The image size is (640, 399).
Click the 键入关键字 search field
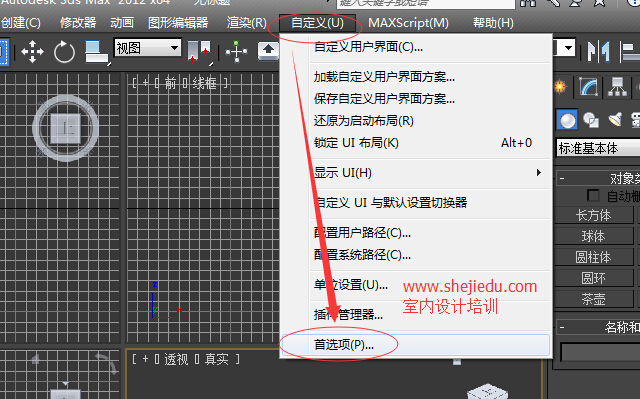(426, 3)
